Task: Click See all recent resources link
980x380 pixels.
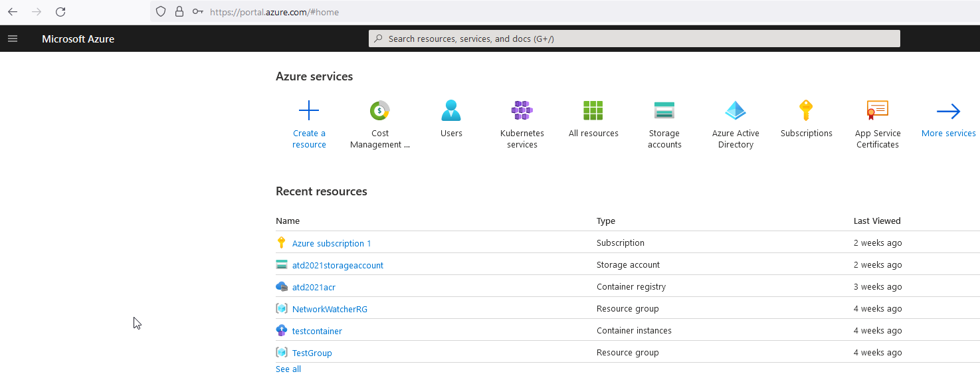Action: tap(288, 369)
